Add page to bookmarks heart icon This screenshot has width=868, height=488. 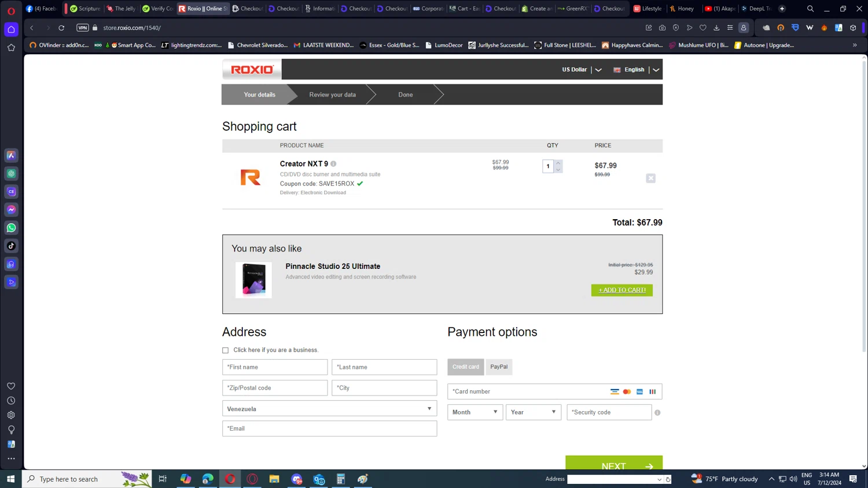703,28
